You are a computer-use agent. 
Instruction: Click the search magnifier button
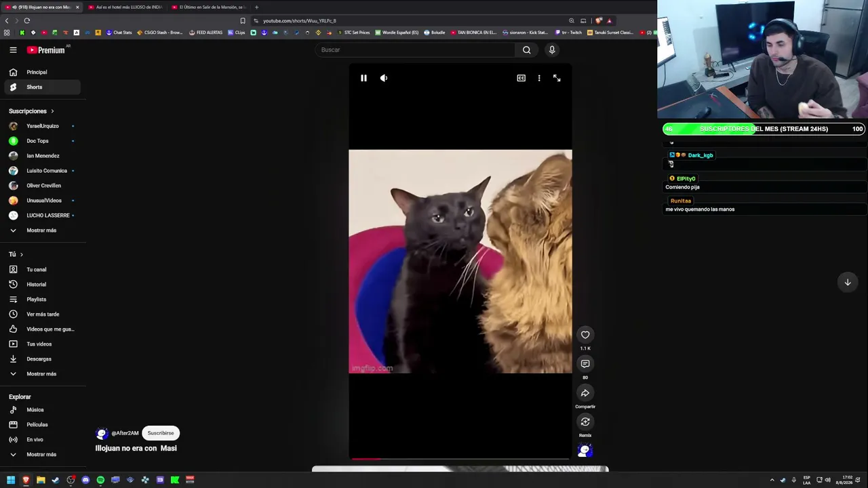[527, 49]
